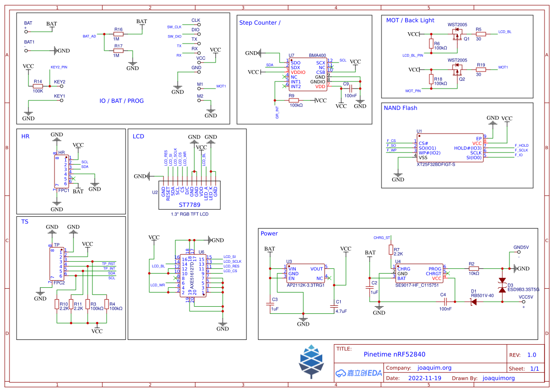Image resolution: width=554 pixels, height=392 pixels.
Task: Click the date value 2022-11-19
Action: [x=424, y=378]
